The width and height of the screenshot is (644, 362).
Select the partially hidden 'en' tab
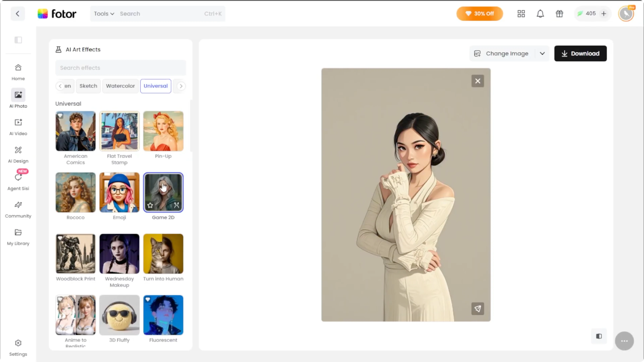[68, 86]
